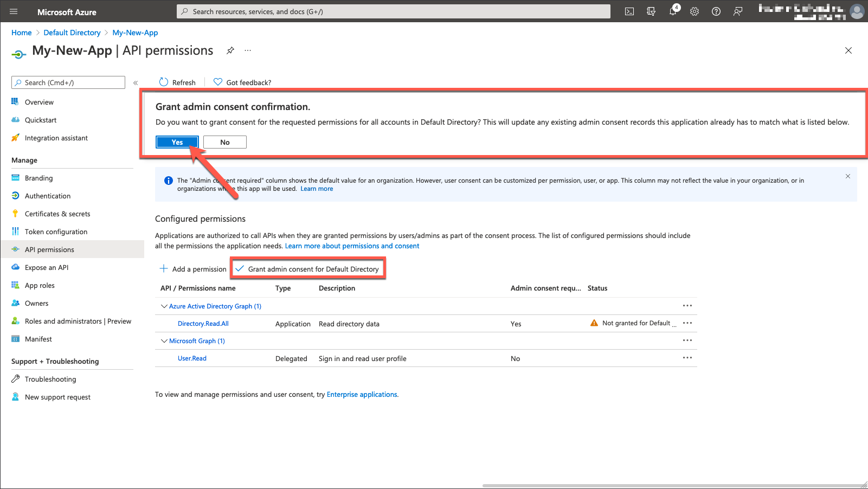Click the Status column header

[597, 288]
